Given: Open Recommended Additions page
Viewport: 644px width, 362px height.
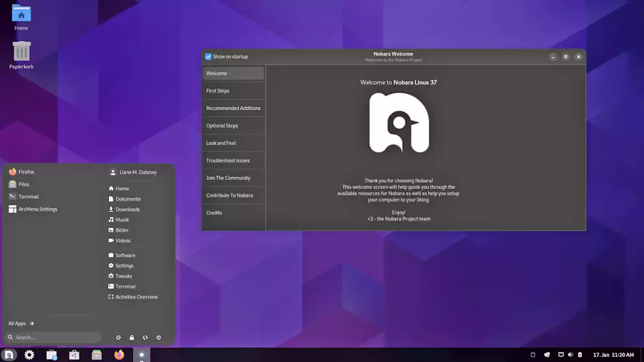Looking at the screenshot, I should (x=233, y=108).
